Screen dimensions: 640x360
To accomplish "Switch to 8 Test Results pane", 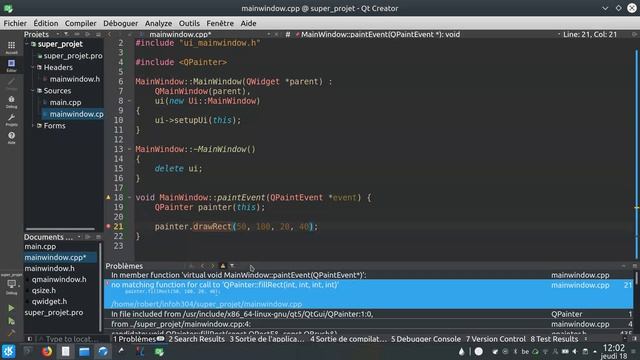I will (x=554, y=339).
